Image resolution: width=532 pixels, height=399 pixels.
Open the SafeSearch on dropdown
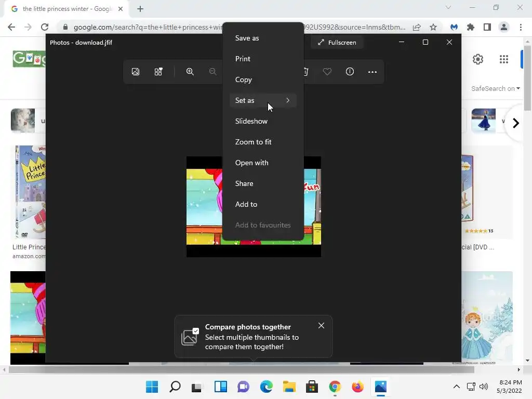click(x=495, y=88)
